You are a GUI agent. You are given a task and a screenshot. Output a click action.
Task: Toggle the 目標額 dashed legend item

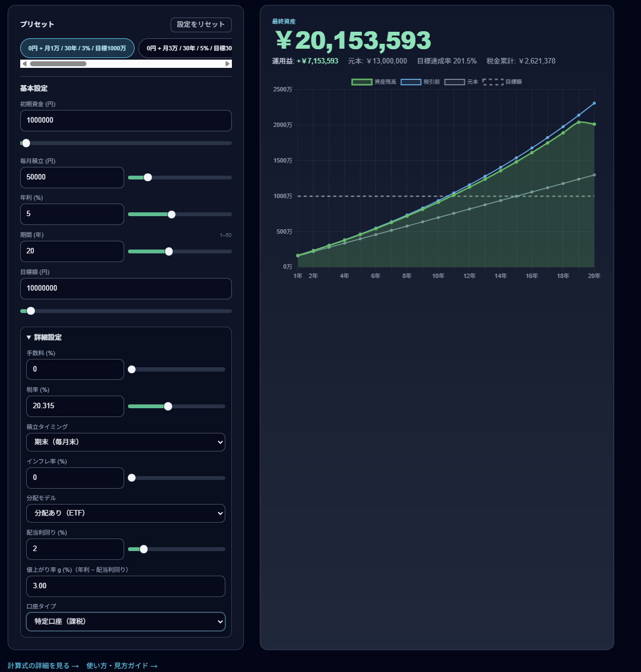[493, 82]
